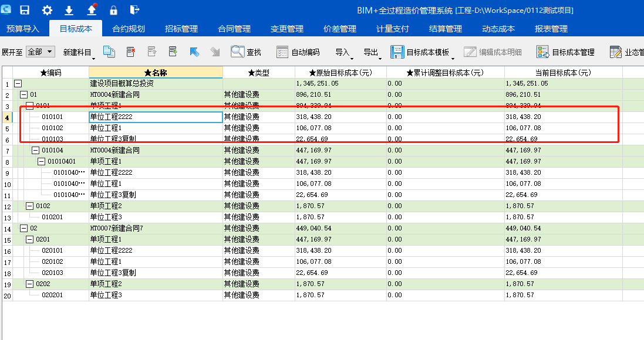Click row number 13 header
Image resolution: width=644 pixels, height=340 pixels.
tap(8, 217)
